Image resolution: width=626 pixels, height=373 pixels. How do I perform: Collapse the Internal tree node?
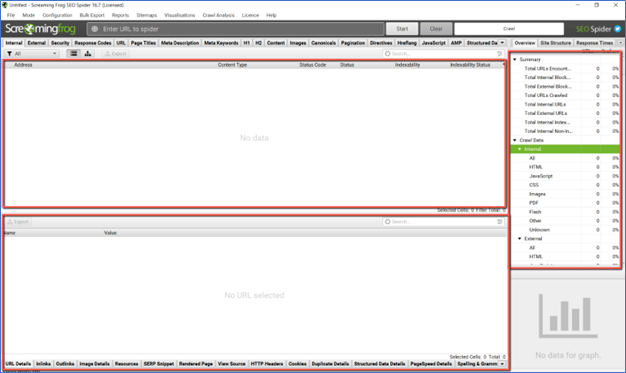click(520, 149)
